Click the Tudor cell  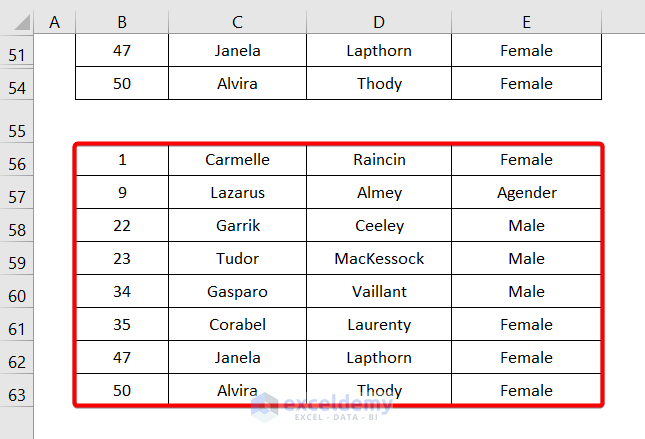tap(237, 259)
